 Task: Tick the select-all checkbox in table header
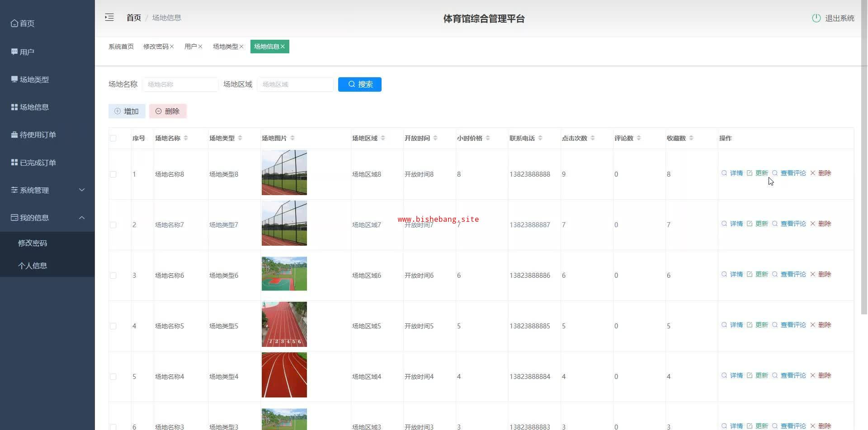[x=113, y=138]
